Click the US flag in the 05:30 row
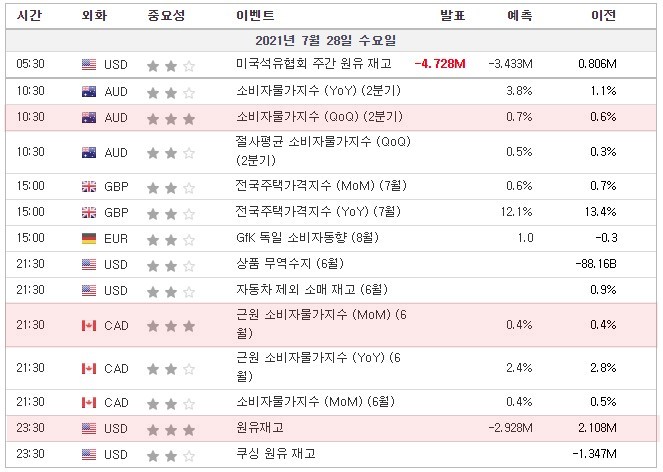 (x=89, y=65)
